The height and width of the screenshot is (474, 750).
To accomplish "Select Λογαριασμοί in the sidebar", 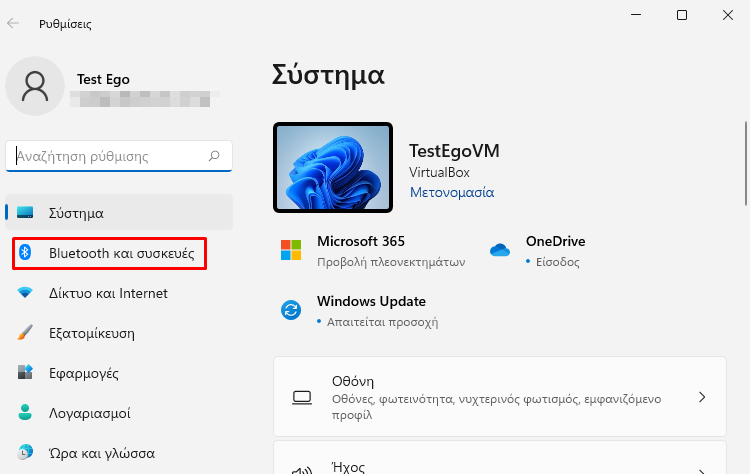I will [119, 413].
